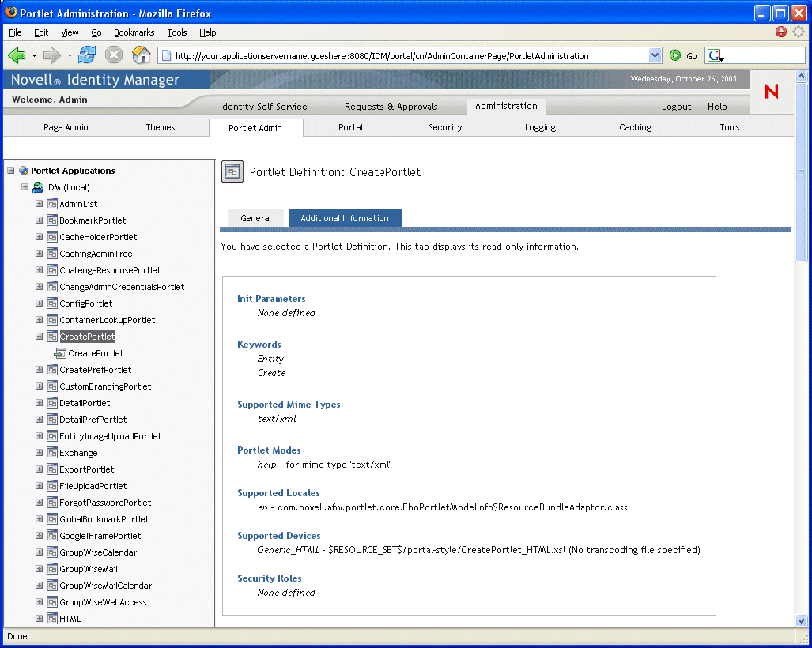Image resolution: width=812 pixels, height=648 pixels.
Task: Expand the GroupWiseWebAccess node
Action: [39, 602]
